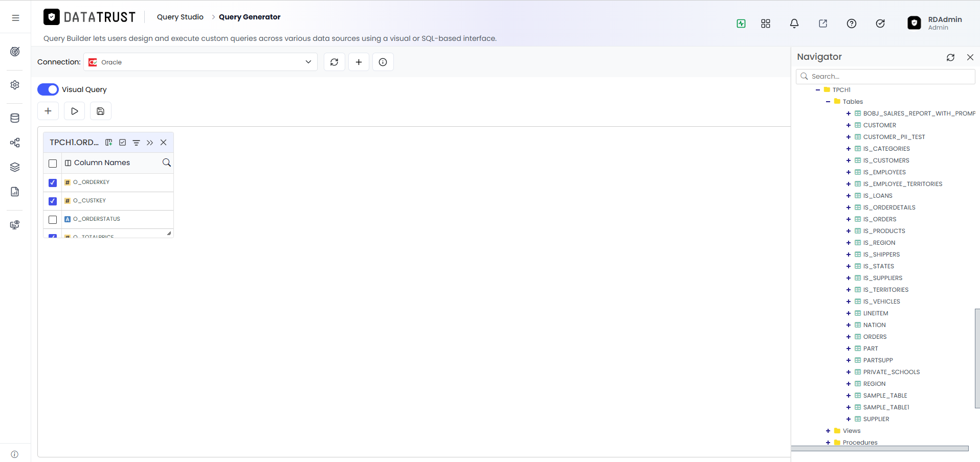This screenshot has width=980, height=462.
Task: Add a new connection with plus button
Action: (x=359, y=62)
